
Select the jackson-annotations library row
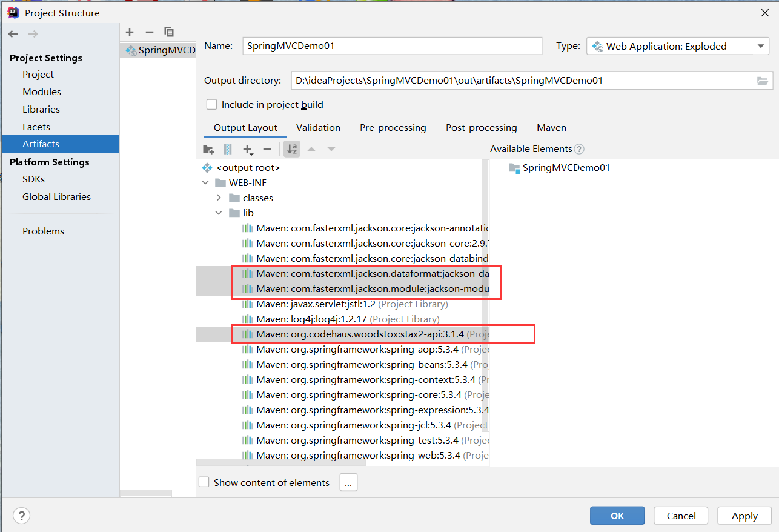click(366, 228)
